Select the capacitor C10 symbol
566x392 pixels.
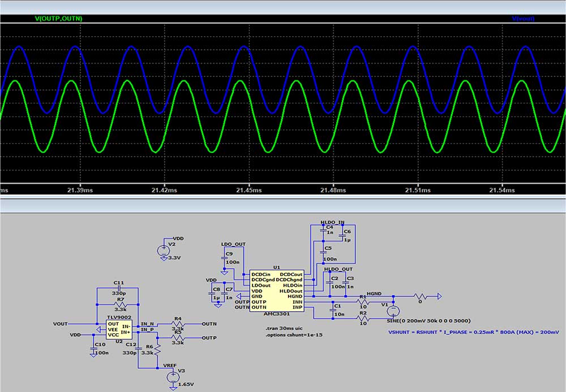click(x=93, y=348)
